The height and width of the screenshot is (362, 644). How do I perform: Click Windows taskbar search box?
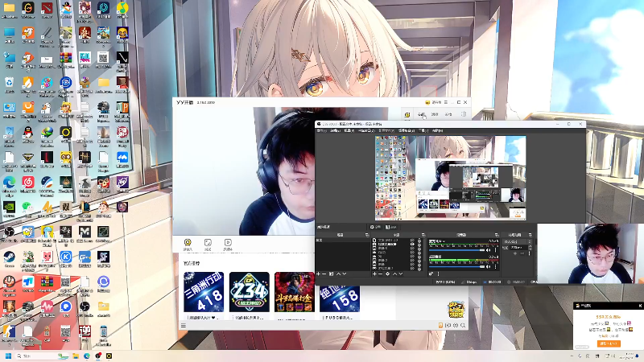(41, 356)
